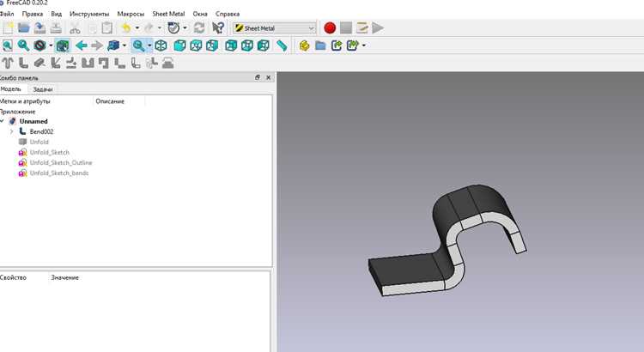Click the make link icon
This screenshot has height=352, width=644.
coord(337,46)
